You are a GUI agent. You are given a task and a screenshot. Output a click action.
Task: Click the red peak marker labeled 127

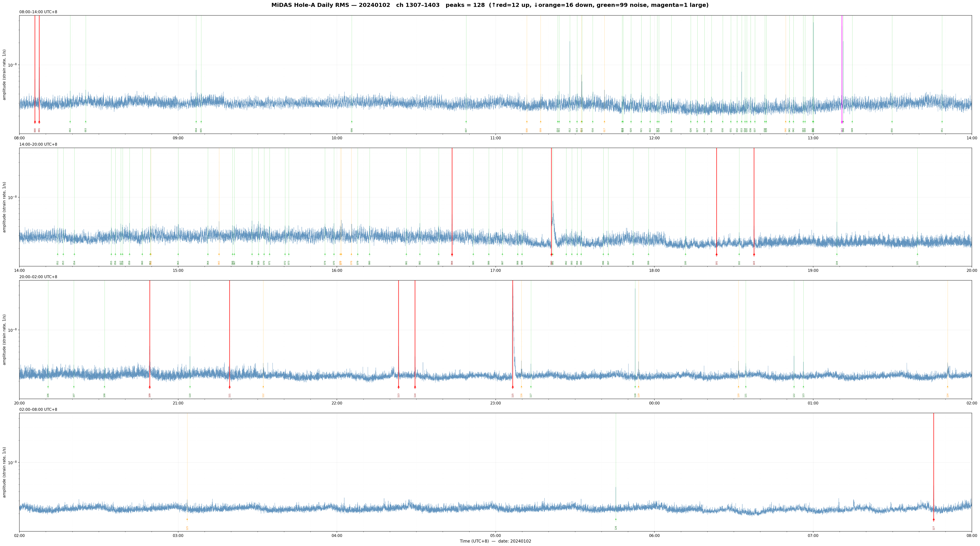pyautogui.click(x=934, y=519)
